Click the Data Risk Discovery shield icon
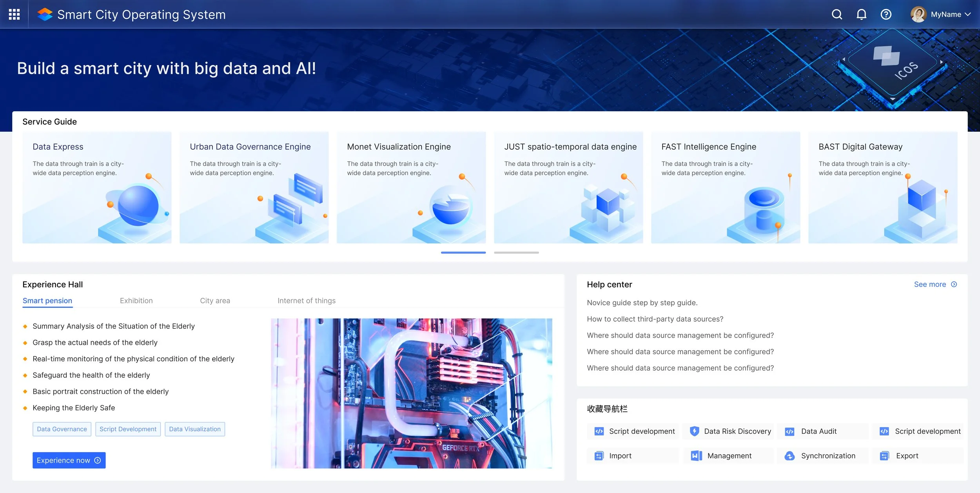This screenshot has width=980, height=493. [x=694, y=431]
